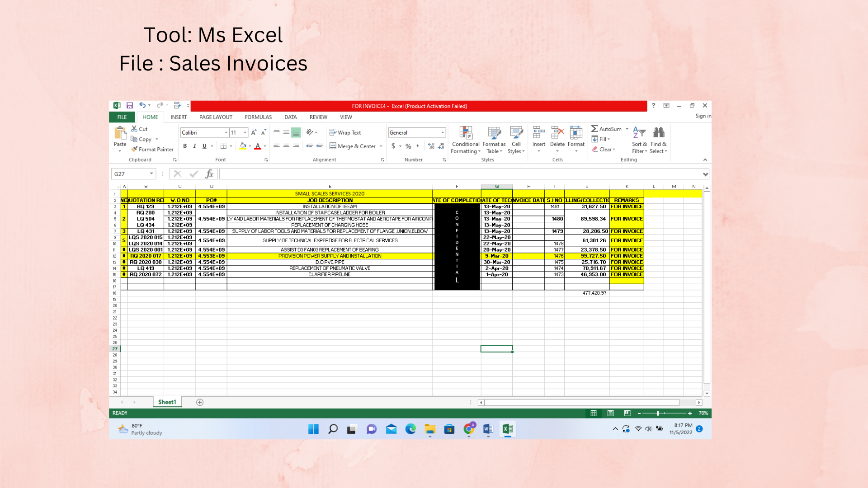Open the PAGE LAYOUT ribbon tab
868x488 pixels.
tap(216, 117)
